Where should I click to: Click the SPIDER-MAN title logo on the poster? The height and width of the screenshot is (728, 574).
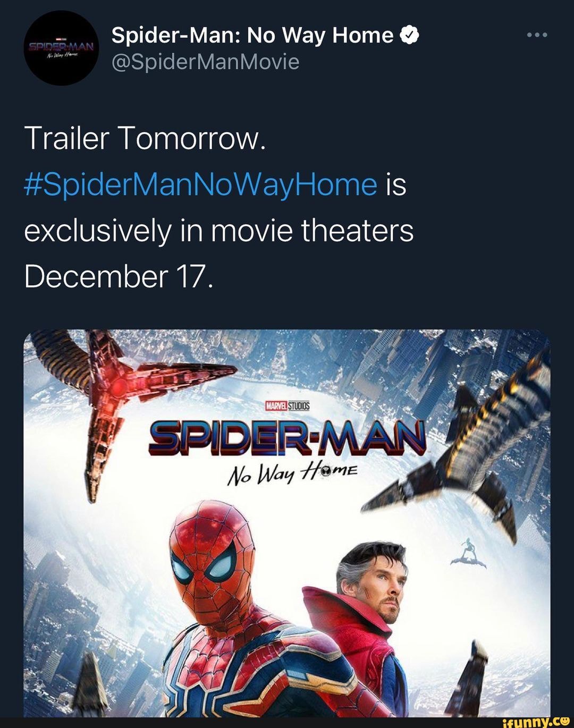288,438
